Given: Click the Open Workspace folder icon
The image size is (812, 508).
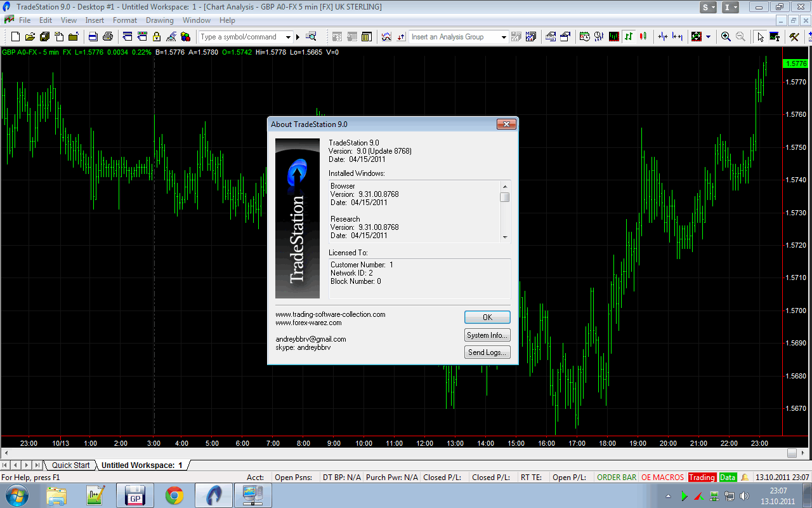Looking at the screenshot, I should [x=29, y=37].
